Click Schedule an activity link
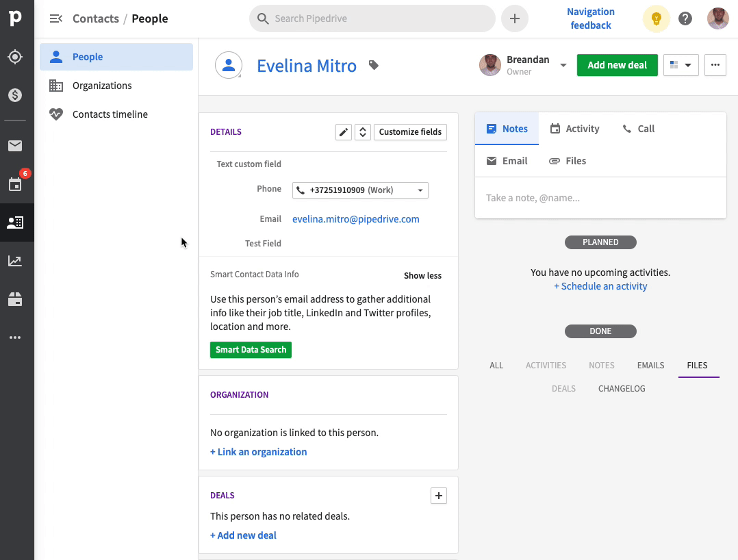 pos(600,287)
